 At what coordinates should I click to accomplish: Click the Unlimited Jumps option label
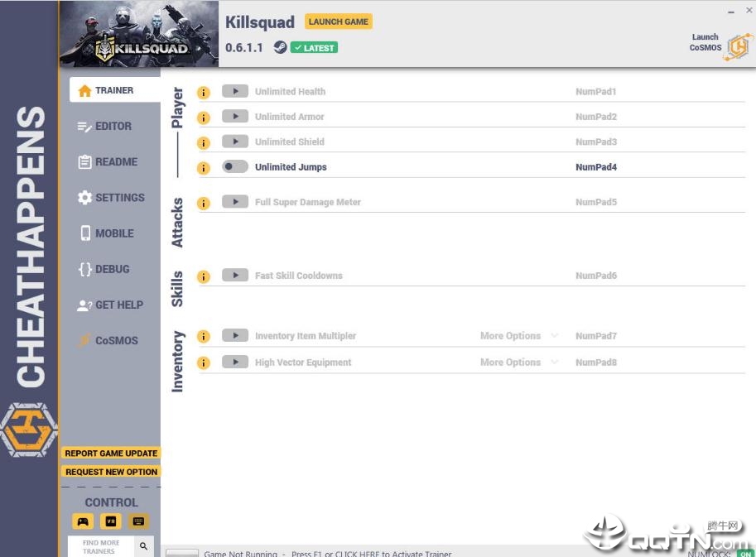(291, 167)
